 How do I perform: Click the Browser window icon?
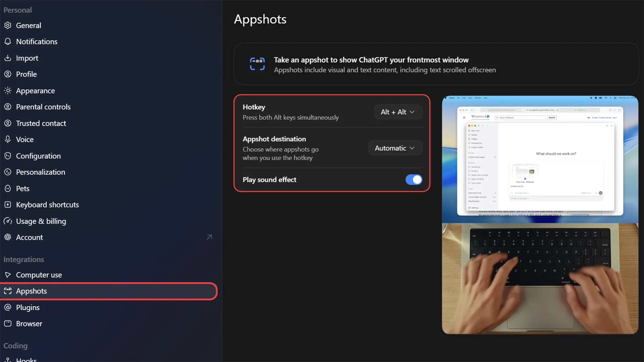(x=8, y=324)
